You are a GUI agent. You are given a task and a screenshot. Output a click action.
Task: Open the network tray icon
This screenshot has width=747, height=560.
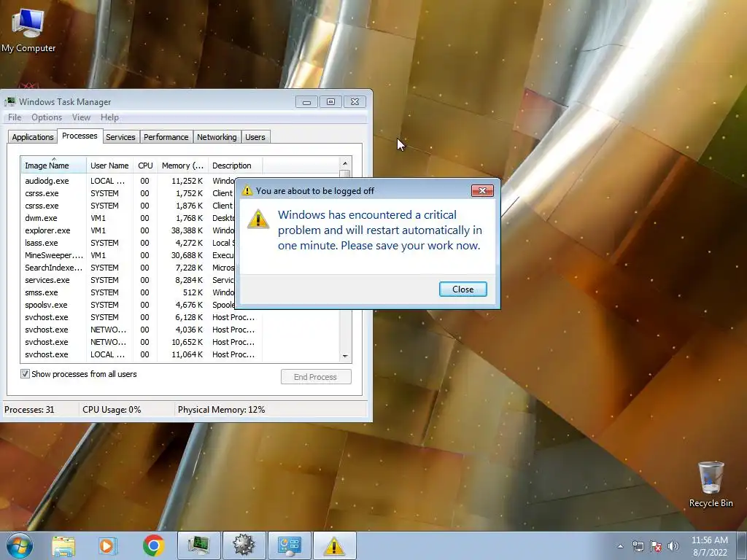(638, 546)
